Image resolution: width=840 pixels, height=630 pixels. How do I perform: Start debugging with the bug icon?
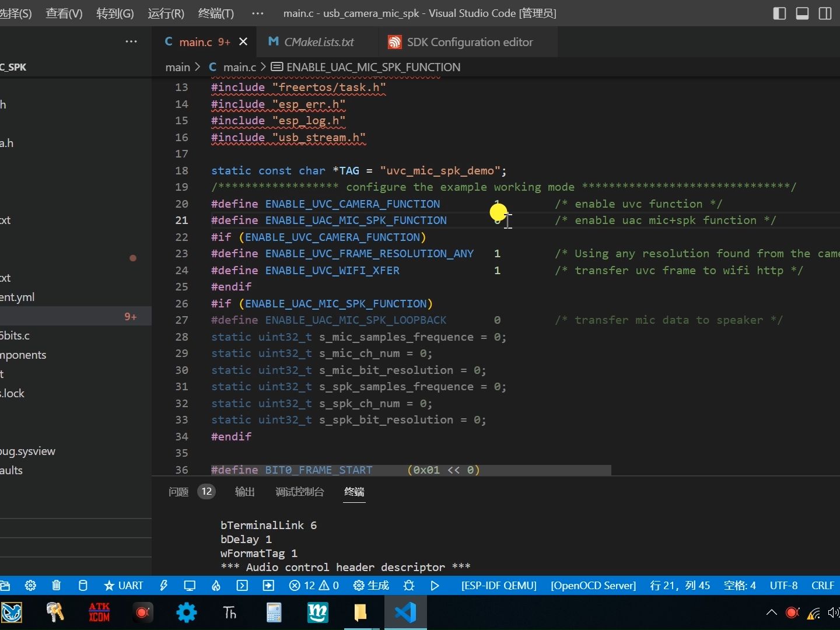pyautogui.click(x=409, y=585)
